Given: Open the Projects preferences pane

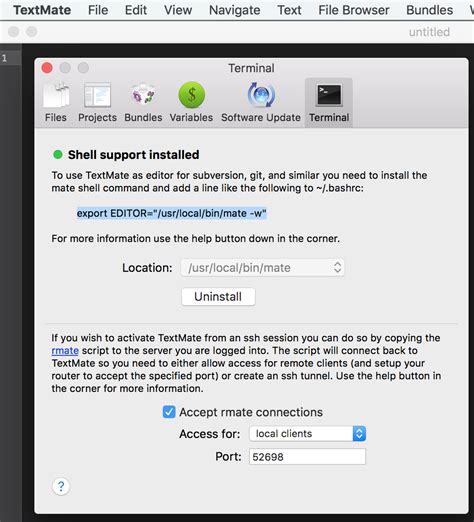Looking at the screenshot, I should (x=97, y=102).
